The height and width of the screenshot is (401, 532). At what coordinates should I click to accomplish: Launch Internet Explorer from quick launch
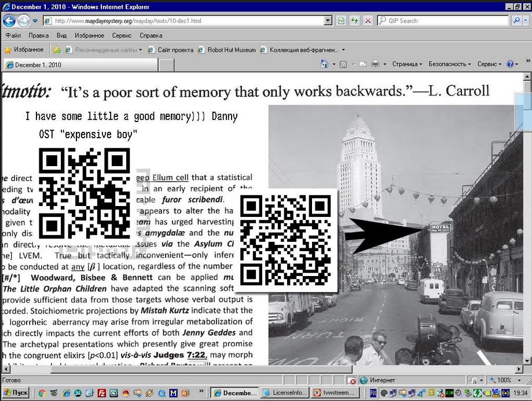[x=66, y=393]
